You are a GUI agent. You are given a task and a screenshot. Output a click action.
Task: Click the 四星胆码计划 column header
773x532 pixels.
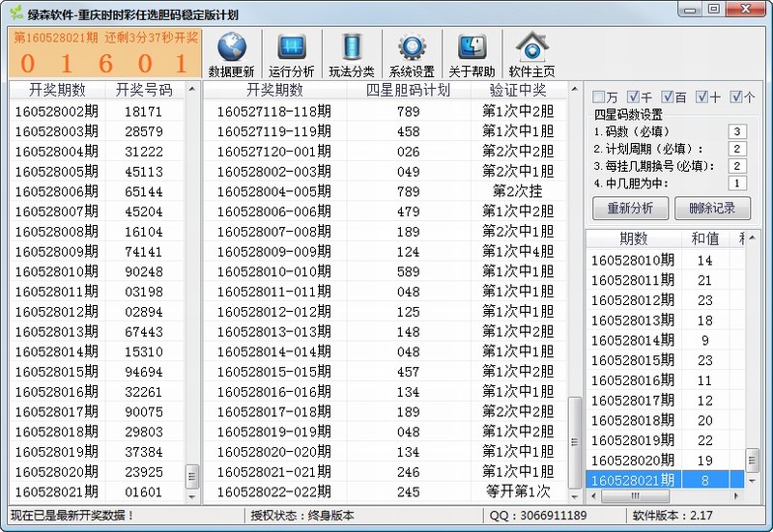point(409,90)
